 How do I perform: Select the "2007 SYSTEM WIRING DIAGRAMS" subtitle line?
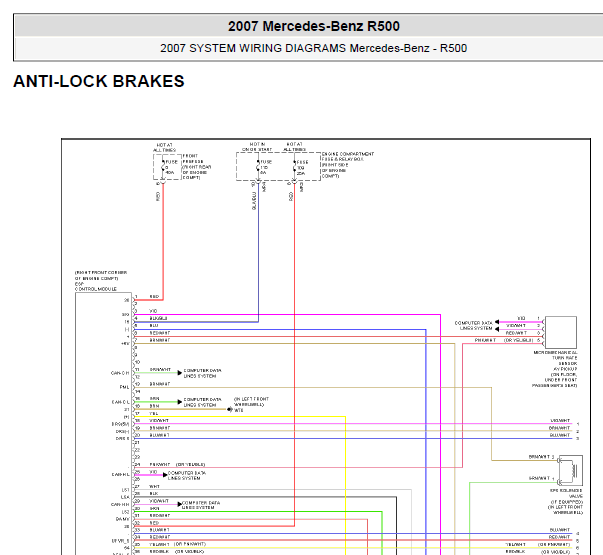(313, 48)
